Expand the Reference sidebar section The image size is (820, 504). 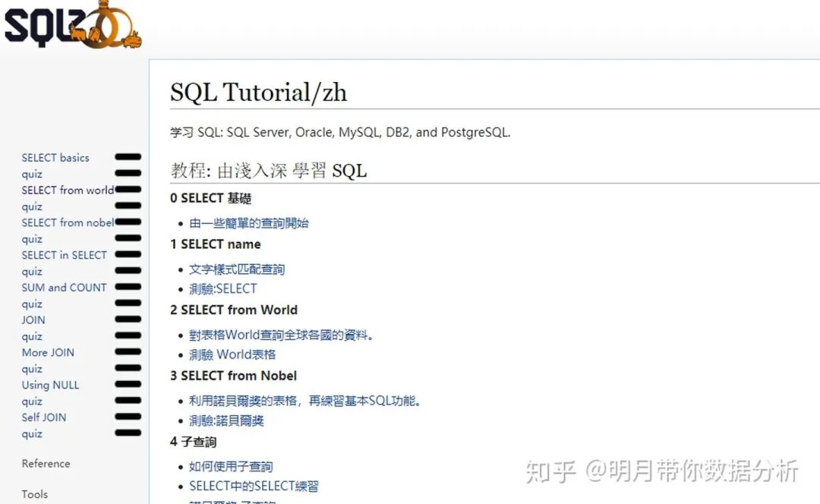(x=46, y=463)
